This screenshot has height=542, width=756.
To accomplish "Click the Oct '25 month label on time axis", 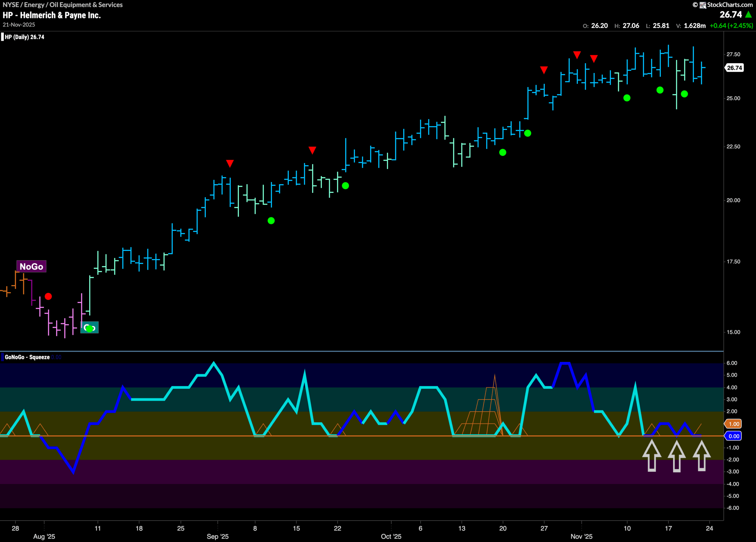I will point(391,536).
